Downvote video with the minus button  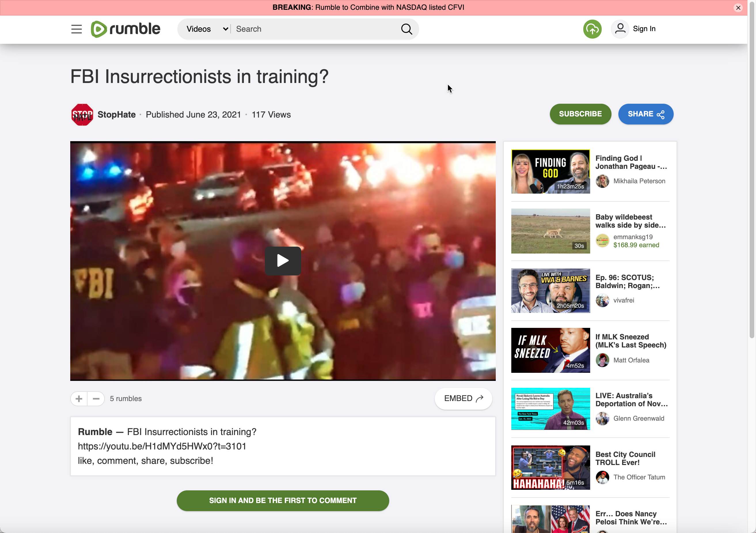(96, 398)
